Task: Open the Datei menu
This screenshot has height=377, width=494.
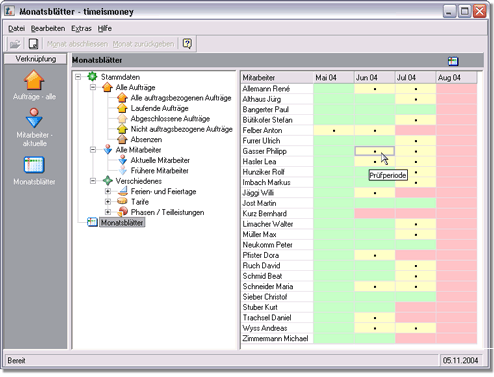Action: 16,29
